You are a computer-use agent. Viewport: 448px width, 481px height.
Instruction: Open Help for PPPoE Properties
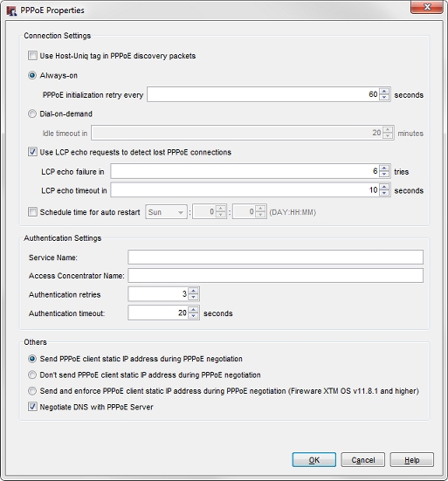pyautogui.click(x=412, y=460)
